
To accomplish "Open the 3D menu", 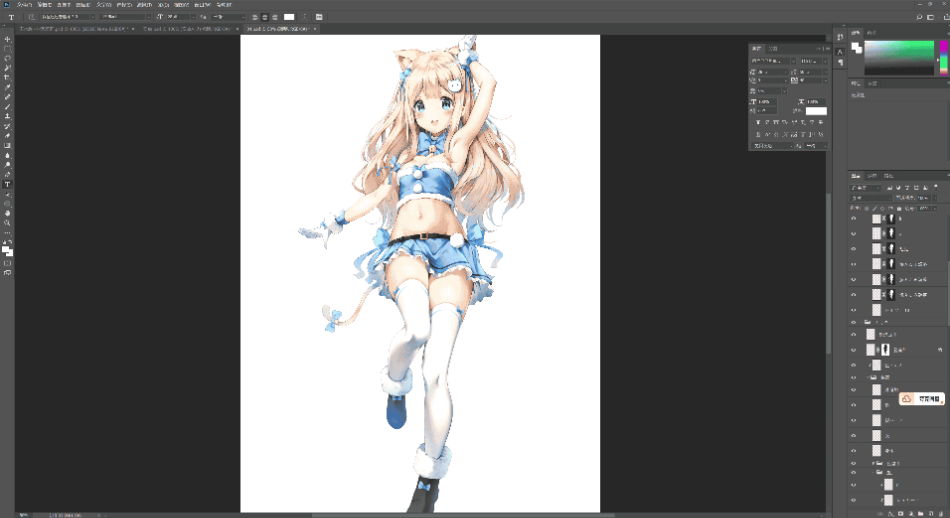I will 163,4.
